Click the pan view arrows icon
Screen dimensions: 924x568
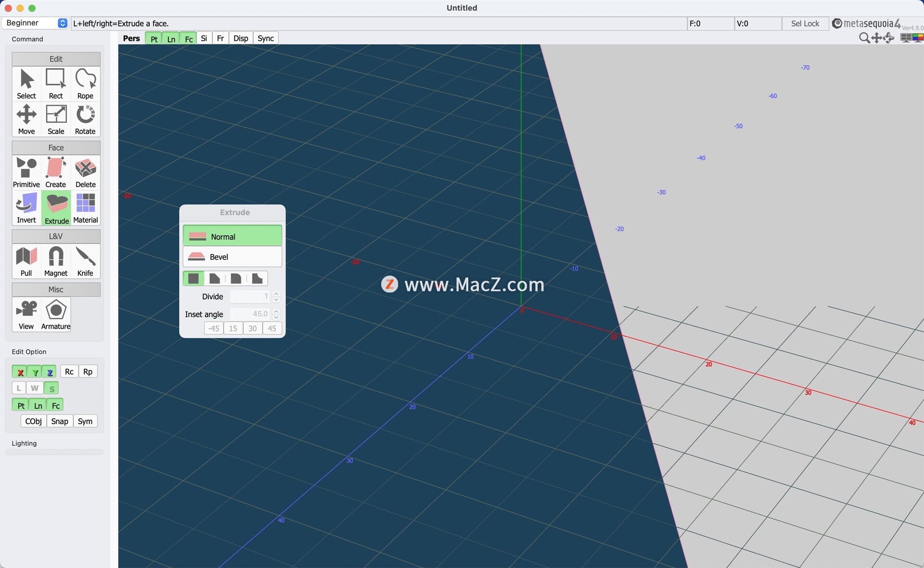tap(876, 38)
